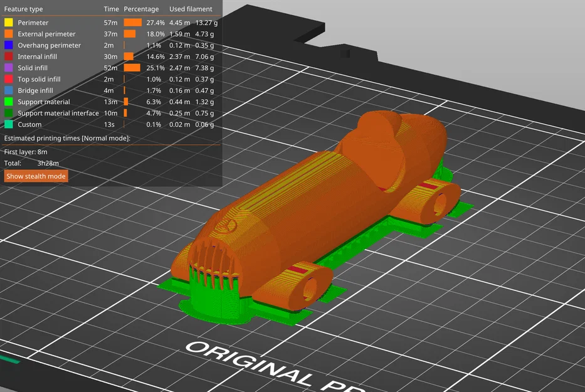Screen dimensions: 585x392
Task: Click the orange External perimeter color swatch
Action: 8,34
